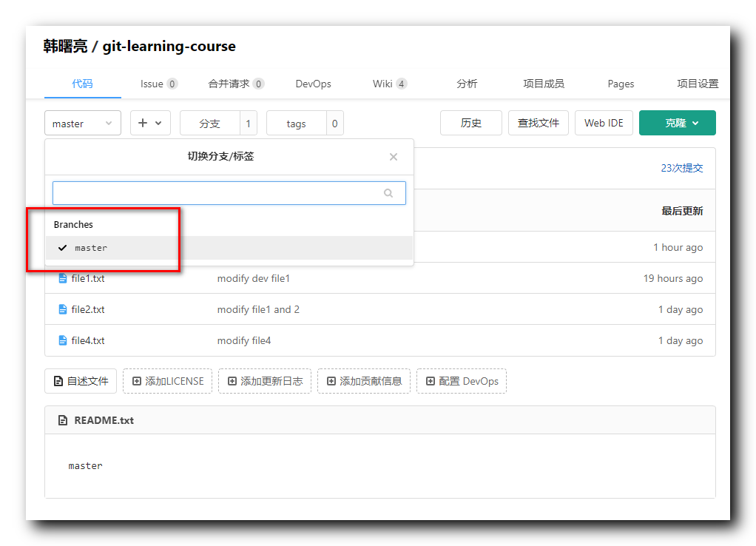Viewport: 756px width, 546px height.
Task: Click the 配置 DevOps button
Action: 462,381
